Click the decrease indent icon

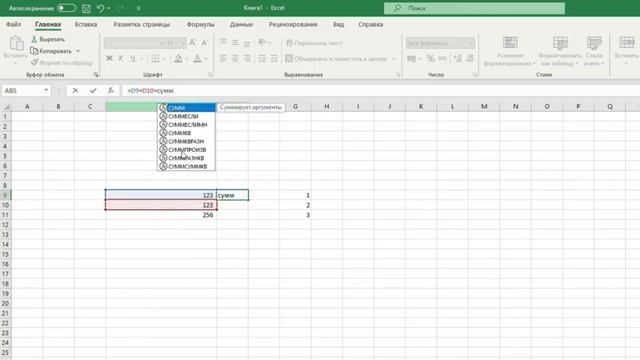click(262, 59)
